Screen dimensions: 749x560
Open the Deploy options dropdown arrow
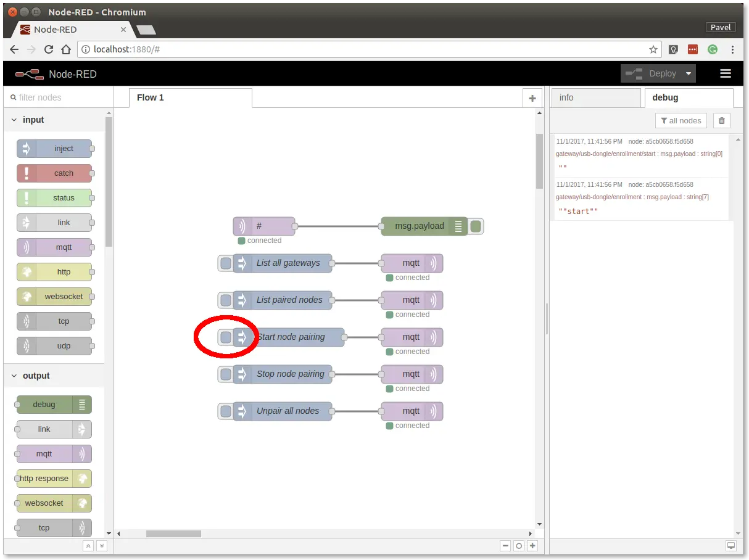click(x=689, y=73)
